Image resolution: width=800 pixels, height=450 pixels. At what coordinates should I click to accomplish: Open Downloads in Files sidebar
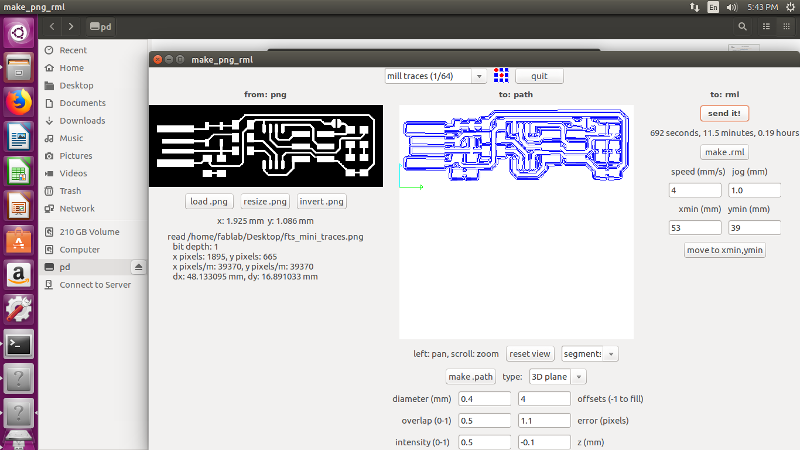point(82,120)
